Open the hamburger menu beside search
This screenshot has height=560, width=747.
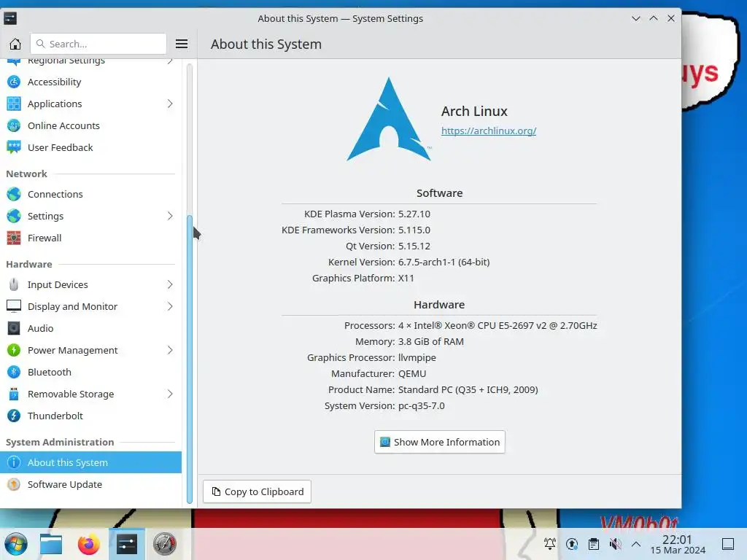182,44
